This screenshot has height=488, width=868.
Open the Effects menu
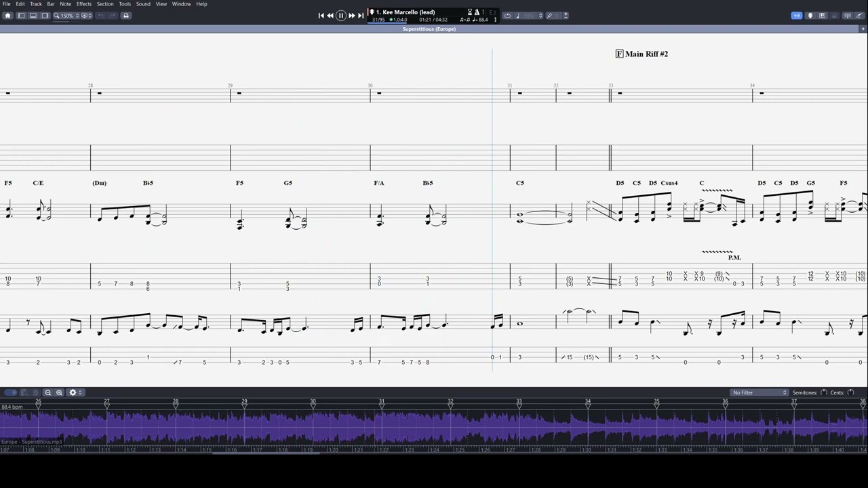[x=84, y=4]
